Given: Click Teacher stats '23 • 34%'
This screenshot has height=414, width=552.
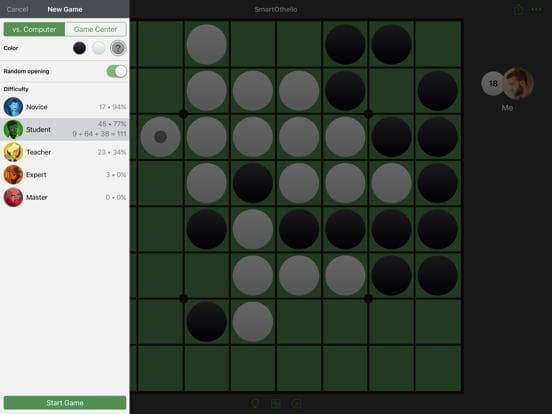Looking at the screenshot, I should click(112, 152).
